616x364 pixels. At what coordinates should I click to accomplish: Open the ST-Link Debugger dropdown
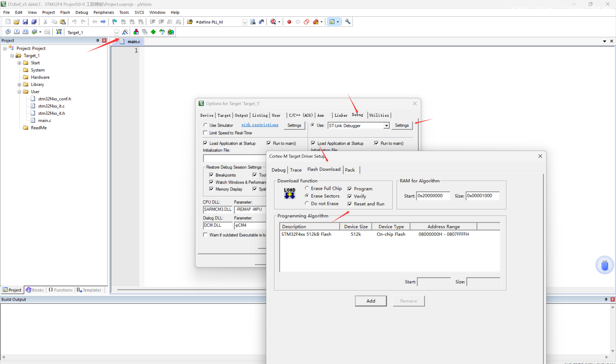[x=386, y=126]
